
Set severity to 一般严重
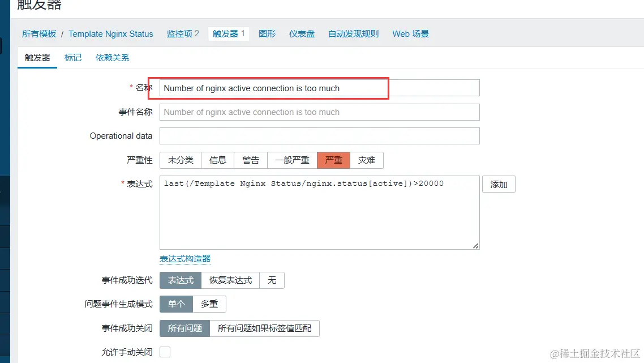click(292, 160)
